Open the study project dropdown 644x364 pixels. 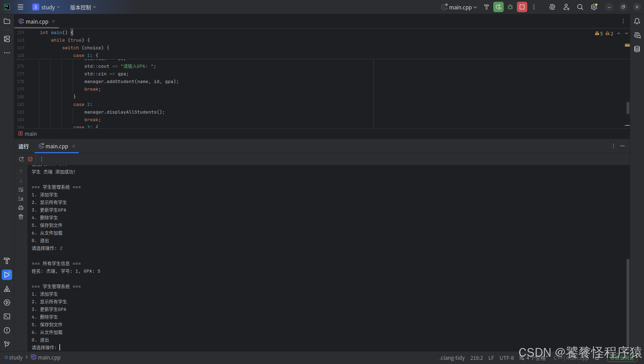click(x=46, y=7)
